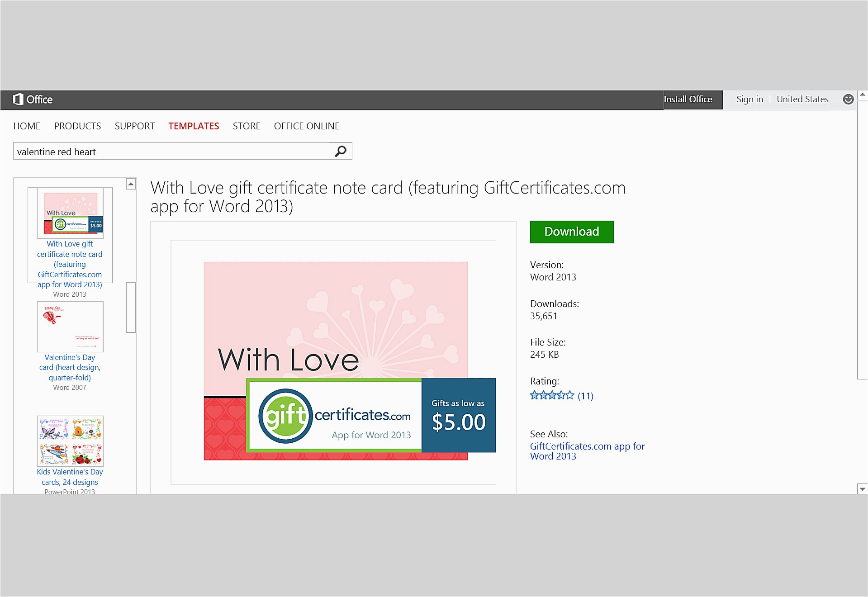Image resolution: width=868 pixels, height=597 pixels.
Task: Click the template list scrollbar thumb
Action: (x=131, y=307)
